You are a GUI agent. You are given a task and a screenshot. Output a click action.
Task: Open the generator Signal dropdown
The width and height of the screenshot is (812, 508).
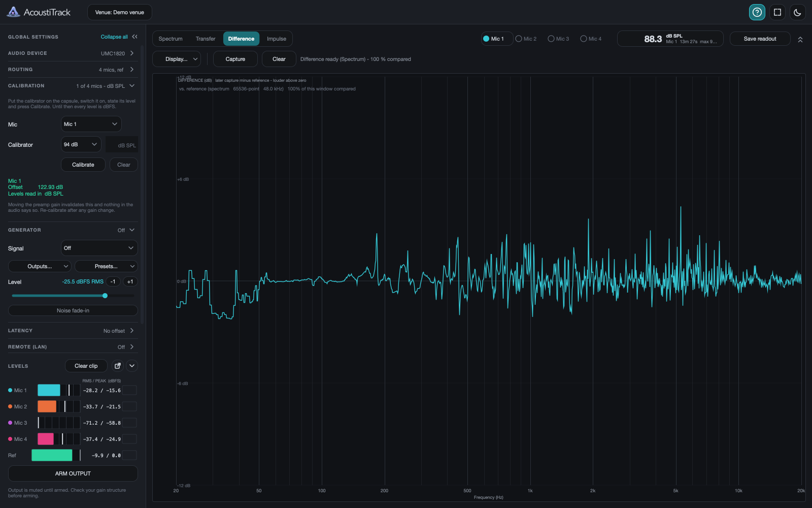[x=99, y=248]
